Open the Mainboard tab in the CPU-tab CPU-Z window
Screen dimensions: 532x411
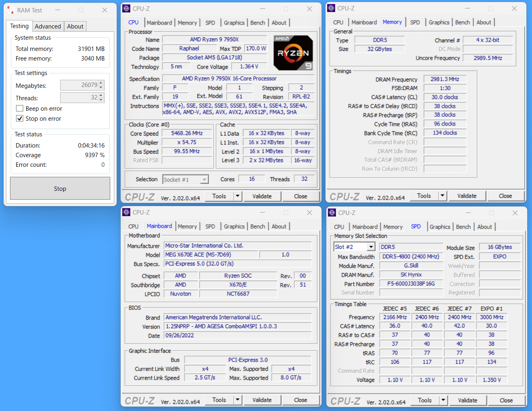click(159, 23)
